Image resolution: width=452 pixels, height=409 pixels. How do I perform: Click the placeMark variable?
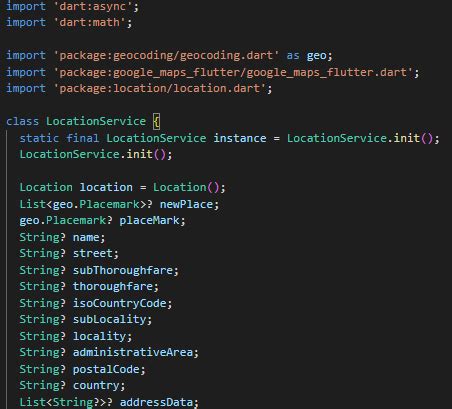149,220
